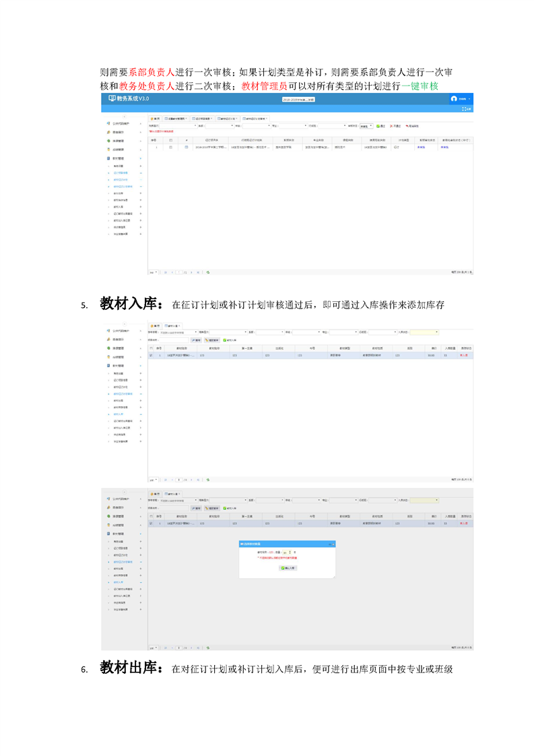The width and height of the screenshot is (534, 756).
Task: Open 首页 home tab in 教务系统V3.0 screenshot
Action: tap(155, 118)
